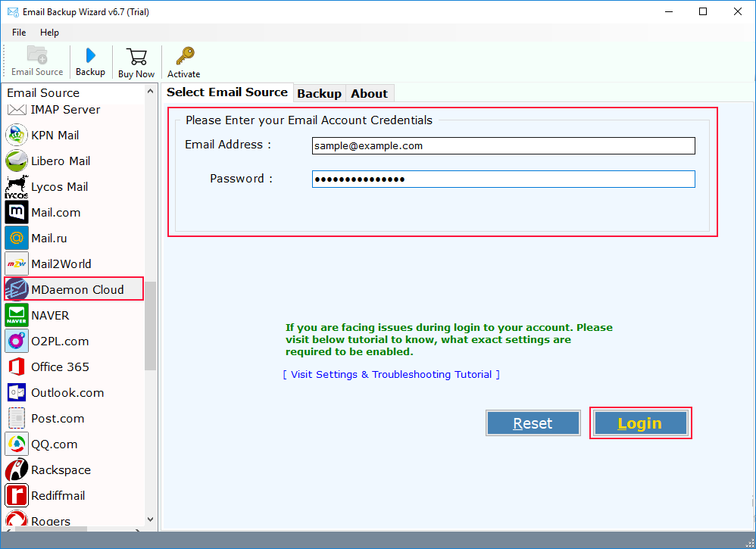Switch to Select Email Source tab
This screenshot has width=756, height=549.
click(x=227, y=92)
